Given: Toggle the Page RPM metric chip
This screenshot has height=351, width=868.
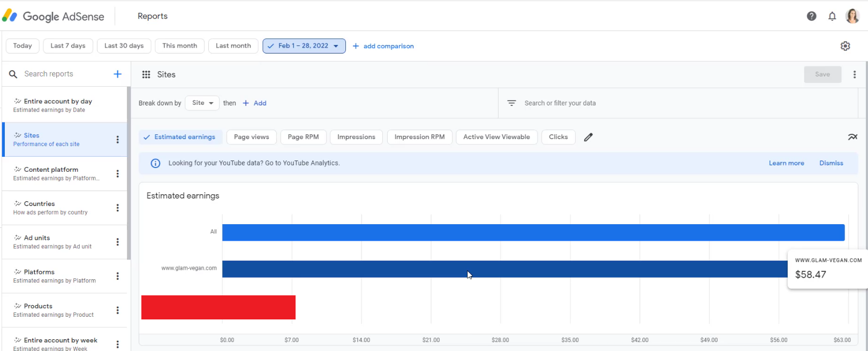Looking at the screenshot, I should coord(303,137).
